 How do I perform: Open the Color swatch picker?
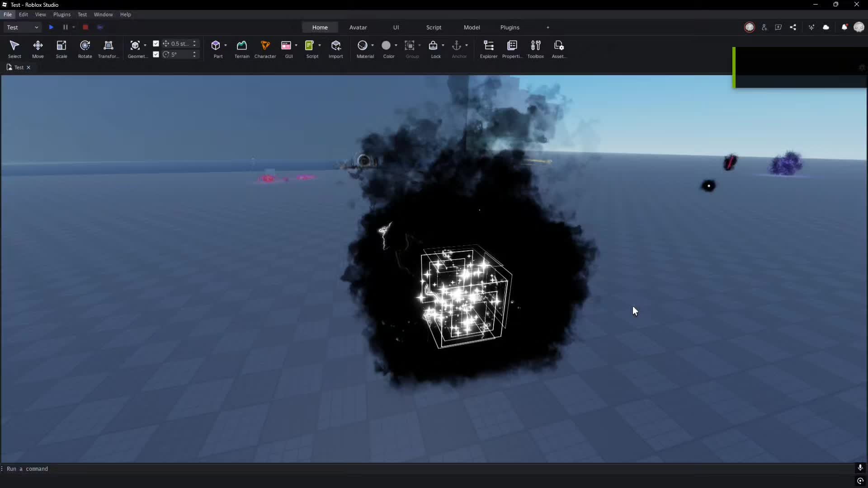click(386, 46)
